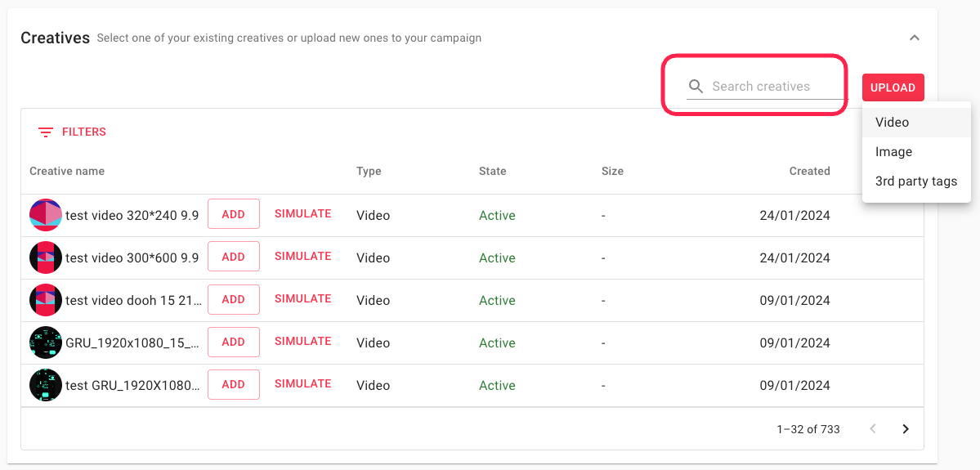Simulate the test video 300*600 9.9 creative
The image size is (980, 470).
point(302,257)
